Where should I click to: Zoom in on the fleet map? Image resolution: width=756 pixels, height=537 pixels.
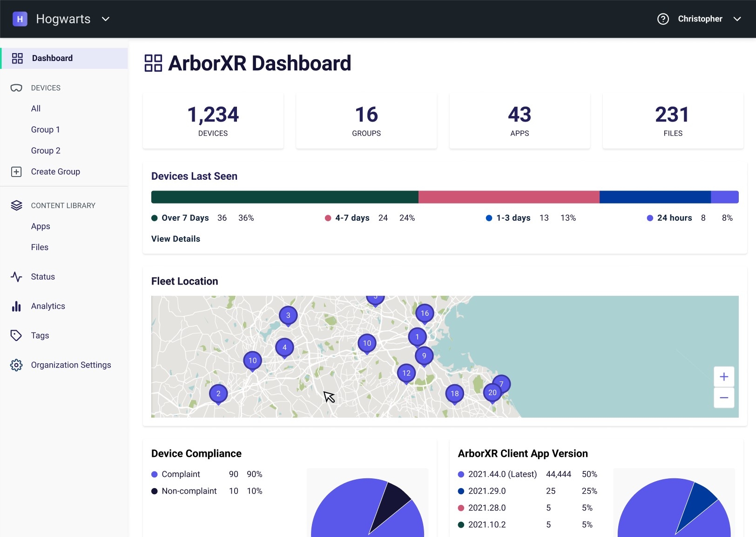point(724,377)
